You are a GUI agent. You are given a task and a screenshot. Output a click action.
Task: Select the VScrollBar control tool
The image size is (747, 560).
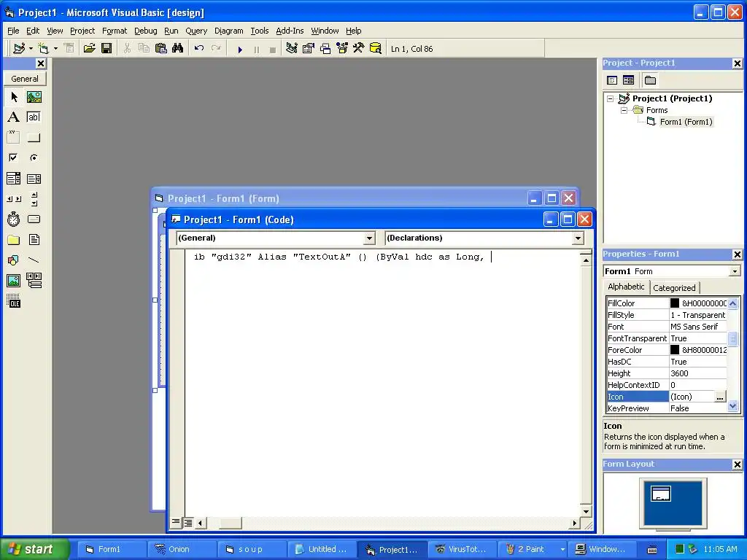coord(34,199)
